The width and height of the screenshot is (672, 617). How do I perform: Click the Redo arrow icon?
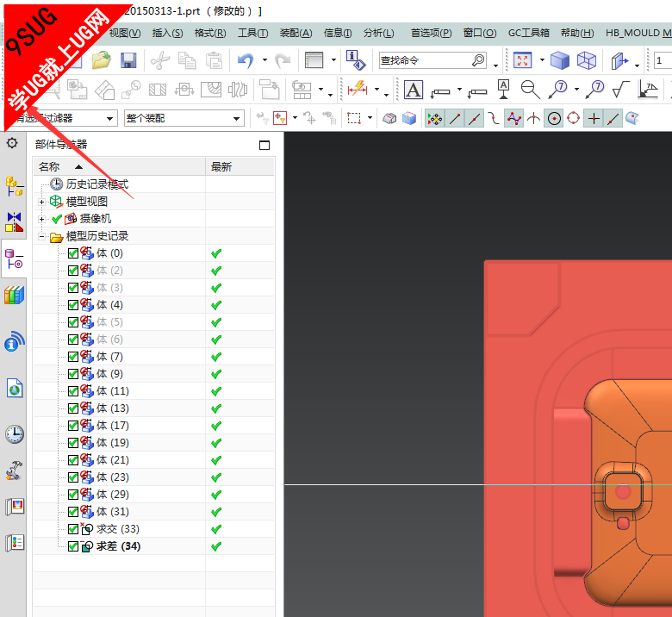tap(283, 60)
